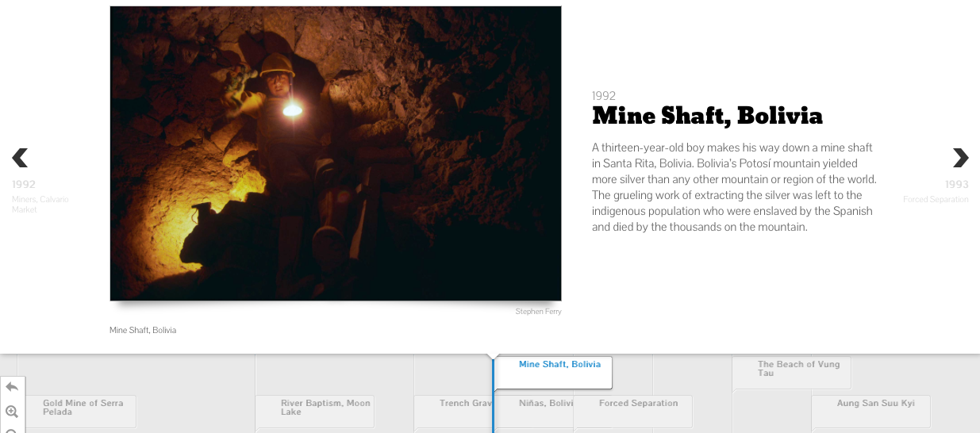This screenshot has height=433, width=980.
Task: Click the next slide right arrow
Action: pos(960,158)
